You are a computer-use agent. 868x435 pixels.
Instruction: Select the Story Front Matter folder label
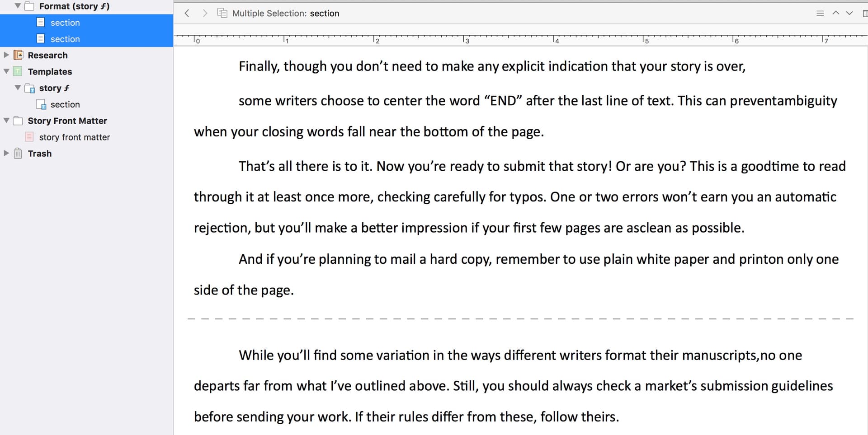pyautogui.click(x=67, y=121)
